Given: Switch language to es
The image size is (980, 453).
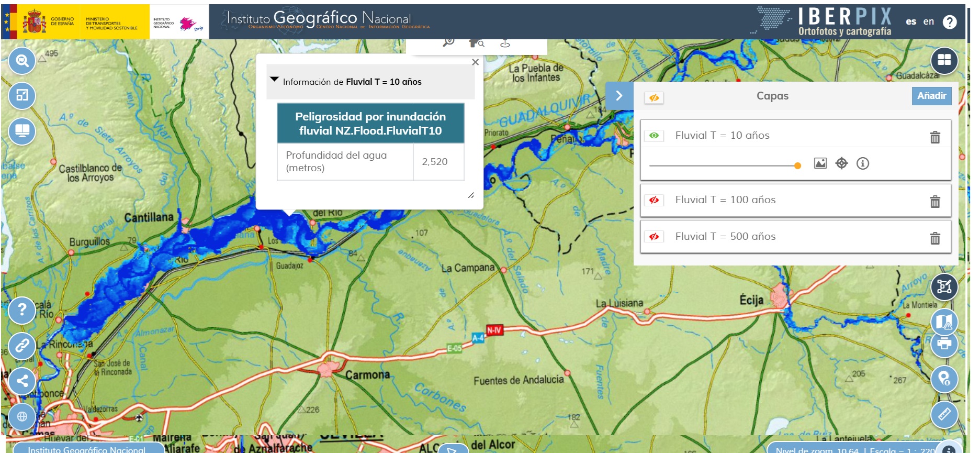Looking at the screenshot, I should point(911,21).
